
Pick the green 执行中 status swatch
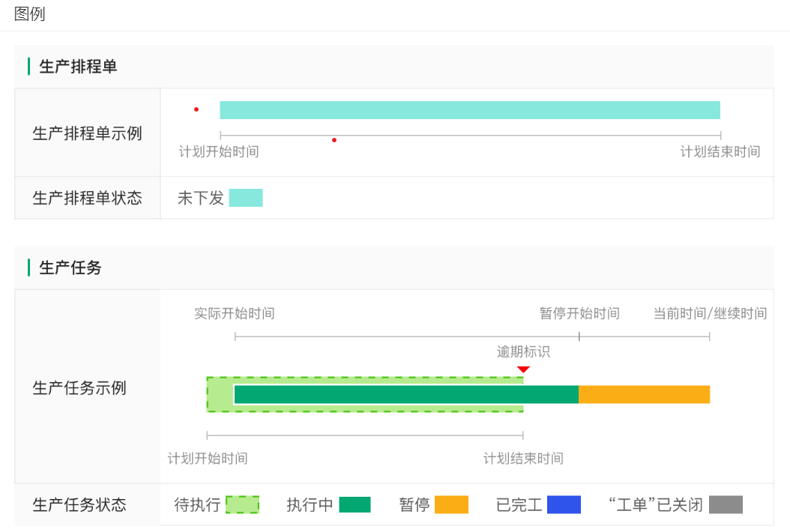[355, 505]
